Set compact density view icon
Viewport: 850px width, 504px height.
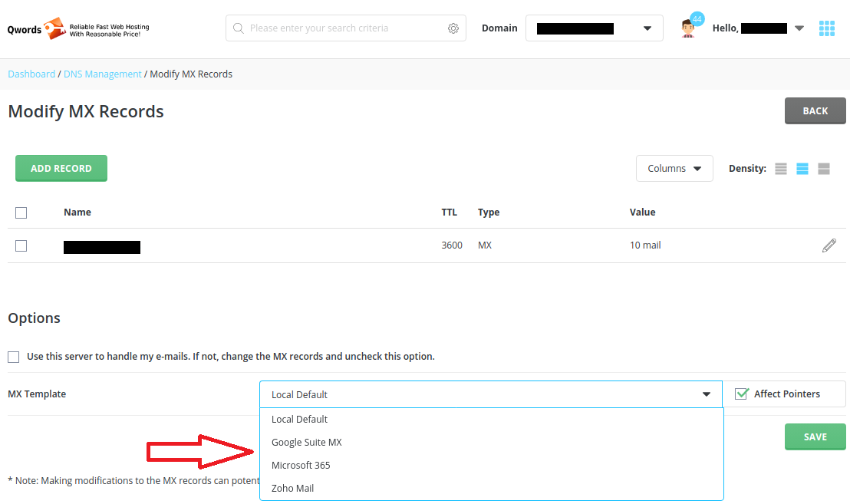click(x=781, y=169)
